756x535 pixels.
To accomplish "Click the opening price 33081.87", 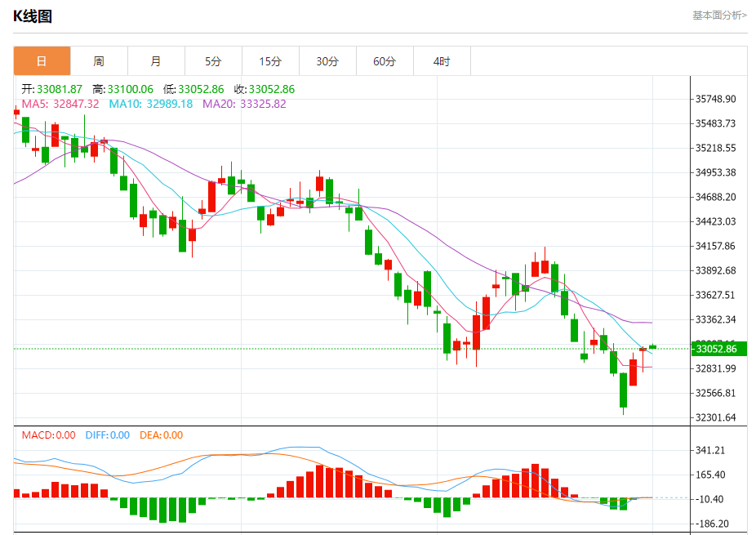I will tap(60, 89).
